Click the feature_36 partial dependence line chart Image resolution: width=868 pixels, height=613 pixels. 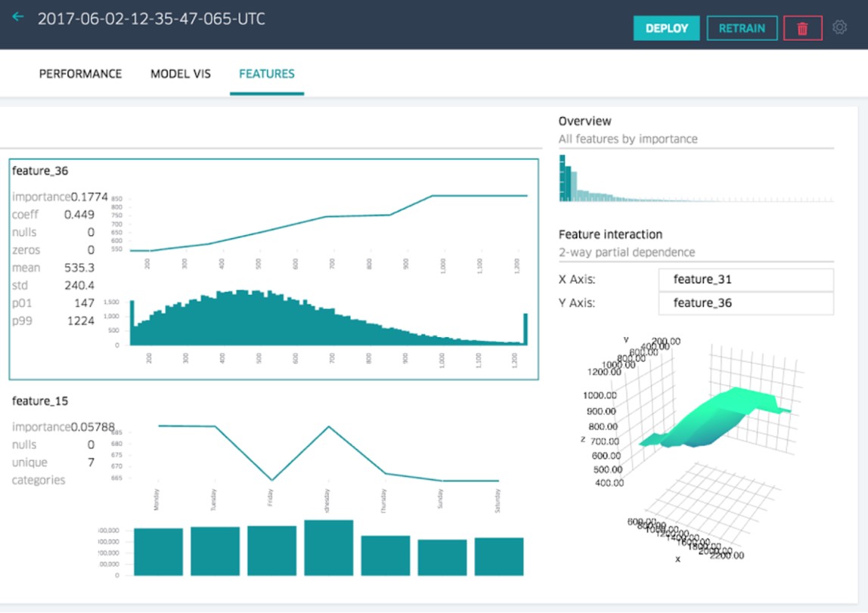[x=329, y=223]
